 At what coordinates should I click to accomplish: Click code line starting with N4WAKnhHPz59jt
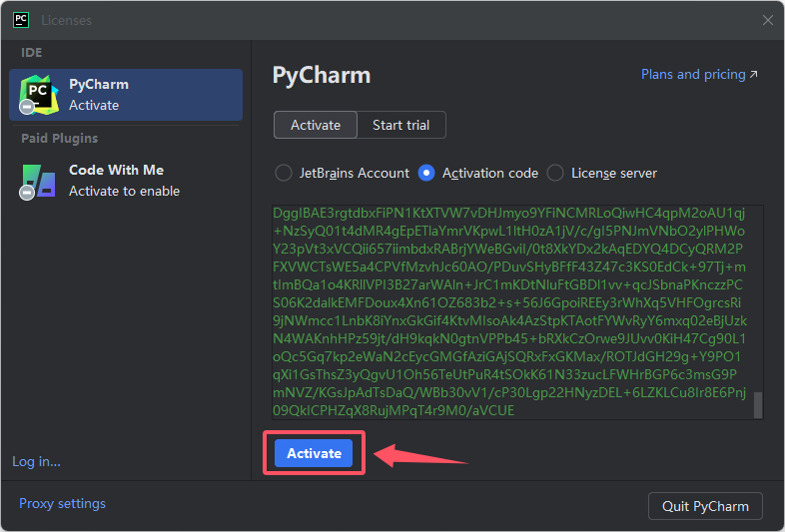[x=509, y=338]
